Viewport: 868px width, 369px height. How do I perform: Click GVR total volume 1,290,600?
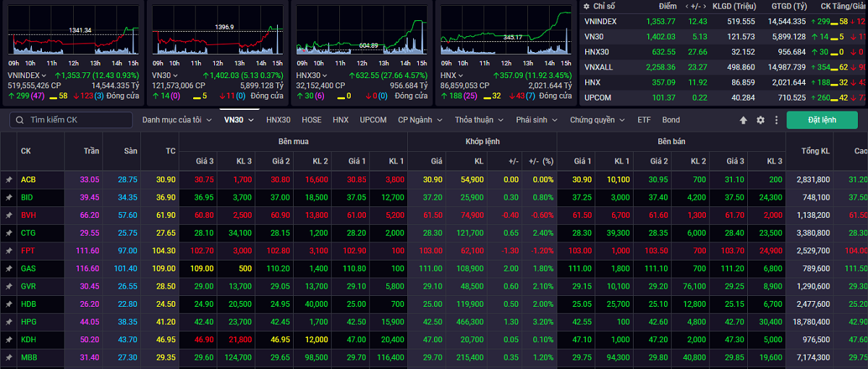[x=813, y=286]
